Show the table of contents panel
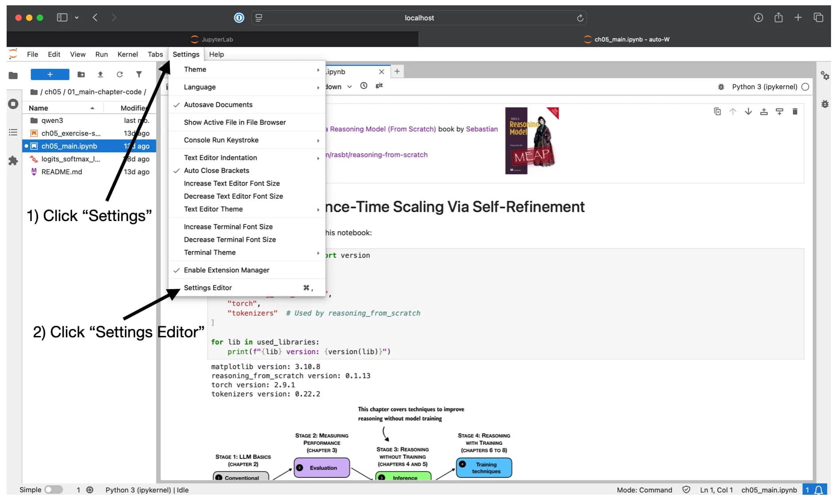This screenshot has width=839, height=504. click(x=13, y=132)
